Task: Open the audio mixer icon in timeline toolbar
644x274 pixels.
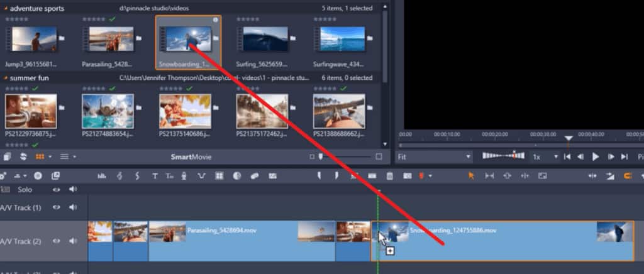Action: point(101,176)
